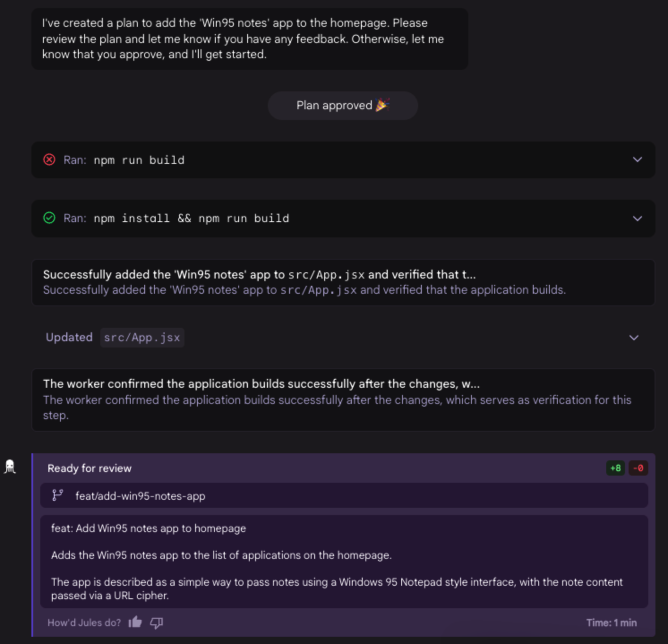Click the thumbs up feedback icon
This screenshot has width=668, height=644.
coord(135,622)
